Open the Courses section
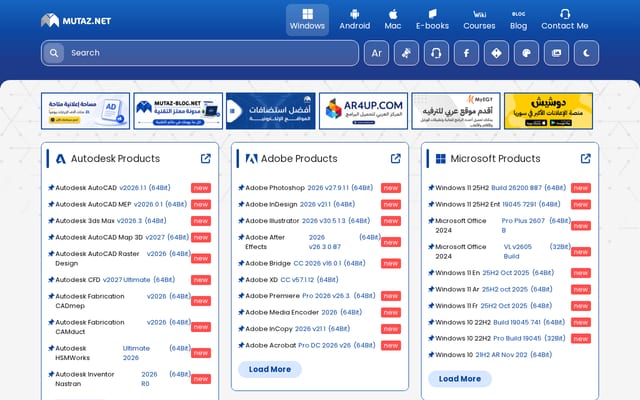Viewport: 640px width, 400px height. click(x=479, y=20)
